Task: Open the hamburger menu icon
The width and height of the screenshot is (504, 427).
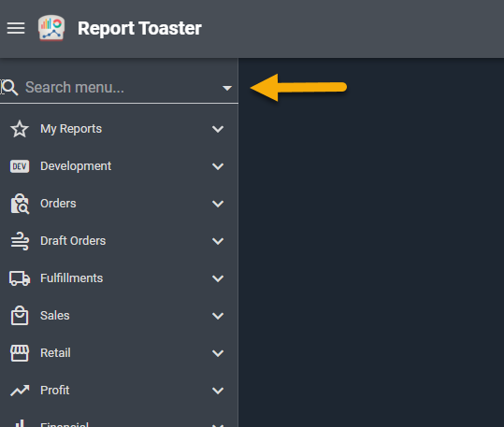Action: coord(16,28)
